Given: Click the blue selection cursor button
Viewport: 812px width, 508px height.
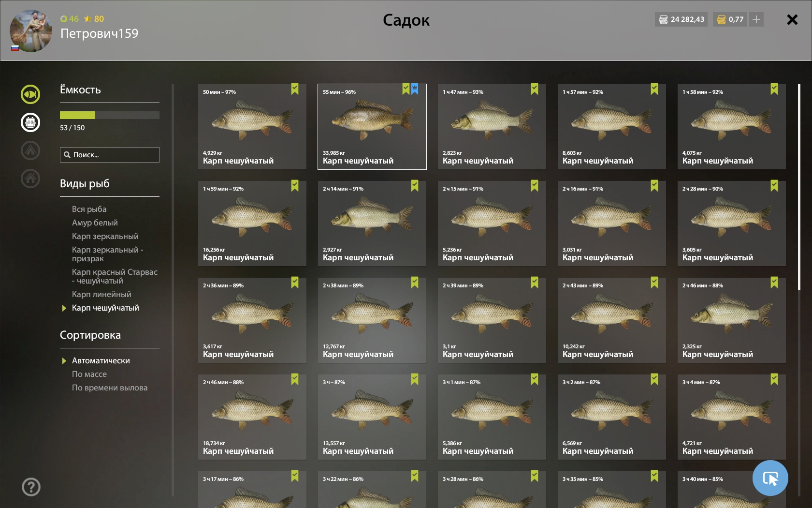Looking at the screenshot, I should [770, 478].
